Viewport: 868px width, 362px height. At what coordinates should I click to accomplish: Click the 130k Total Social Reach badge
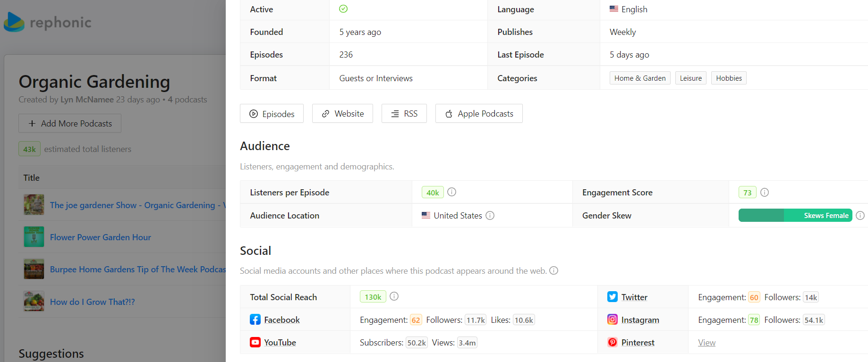tap(373, 297)
